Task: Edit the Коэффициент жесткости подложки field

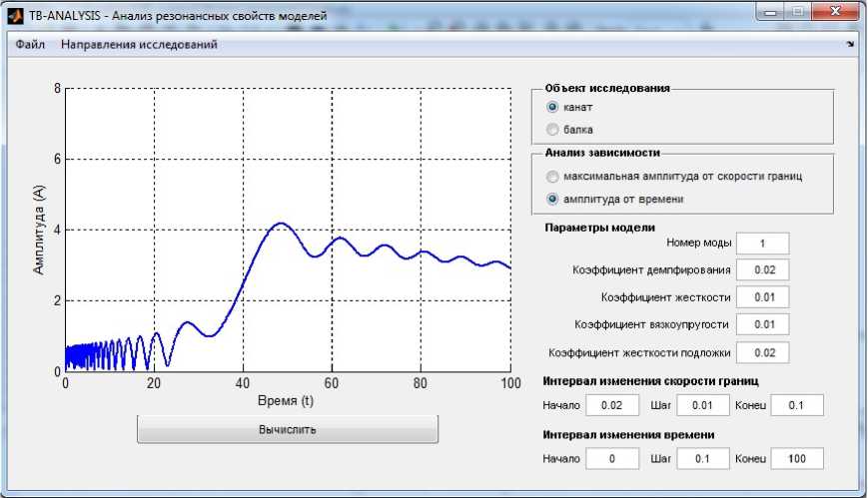Action: coord(762,352)
